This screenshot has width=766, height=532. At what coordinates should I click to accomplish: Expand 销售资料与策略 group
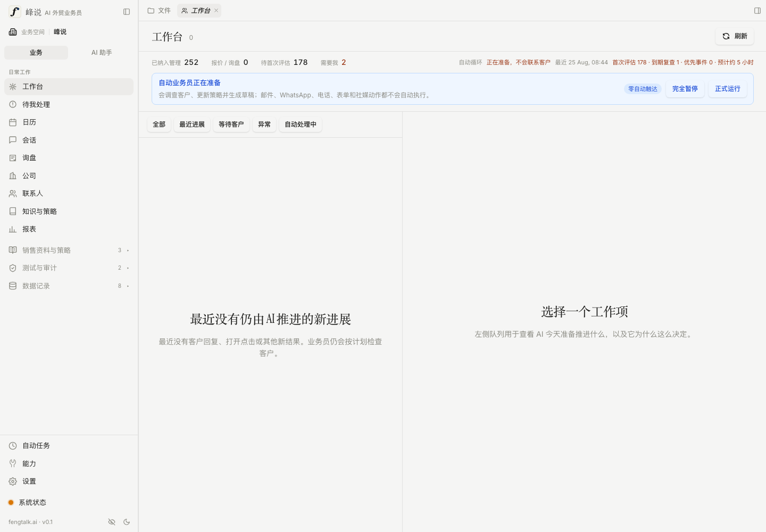point(69,251)
